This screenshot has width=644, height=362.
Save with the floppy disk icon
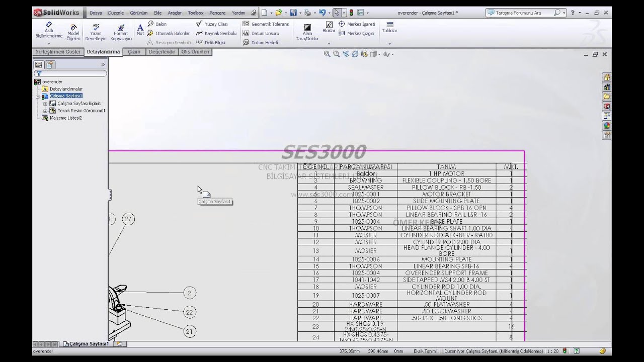click(293, 13)
